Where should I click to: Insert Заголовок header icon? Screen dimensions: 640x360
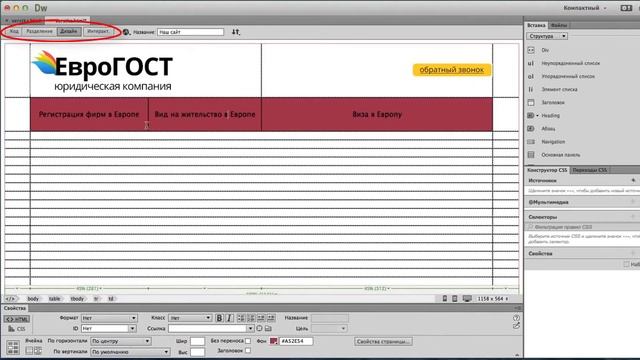pyautogui.click(x=531, y=102)
